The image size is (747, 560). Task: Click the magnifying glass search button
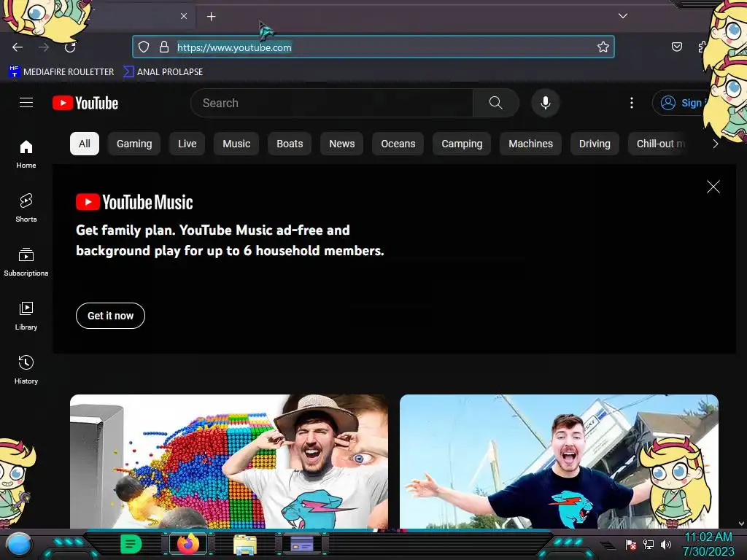496,103
